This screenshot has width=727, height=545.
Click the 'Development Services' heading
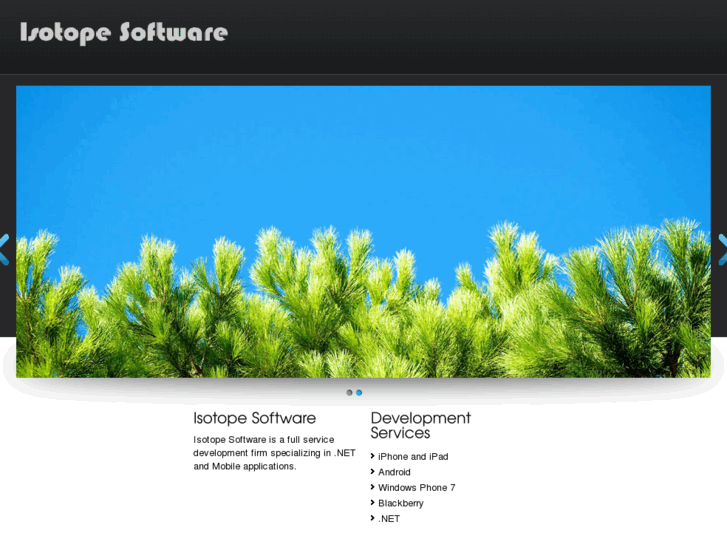[421, 425]
